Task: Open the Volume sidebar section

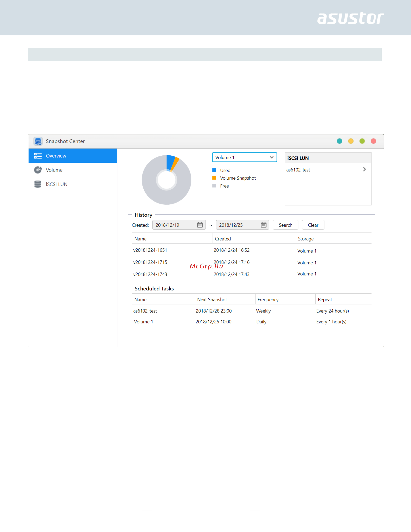Action: click(73, 170)
